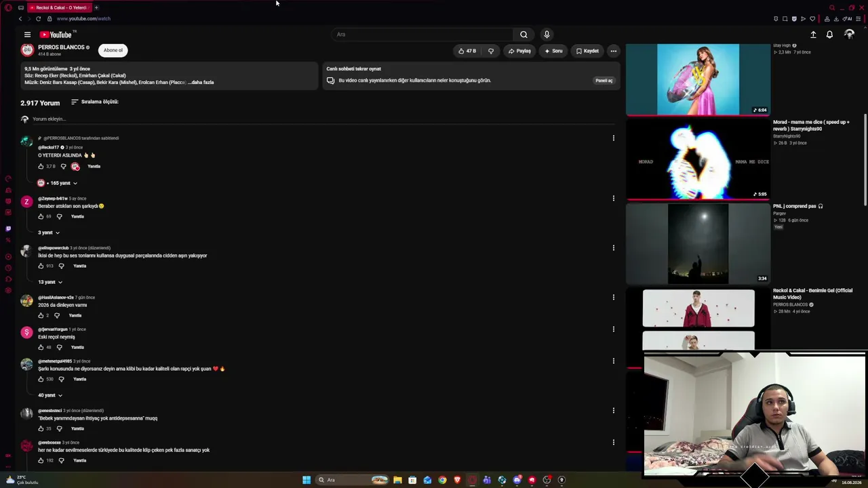Like the pinned "O YETERDİ ASLINDA" comment
The width and height of the screenshot is (868, 488).
tap(41, 167)
